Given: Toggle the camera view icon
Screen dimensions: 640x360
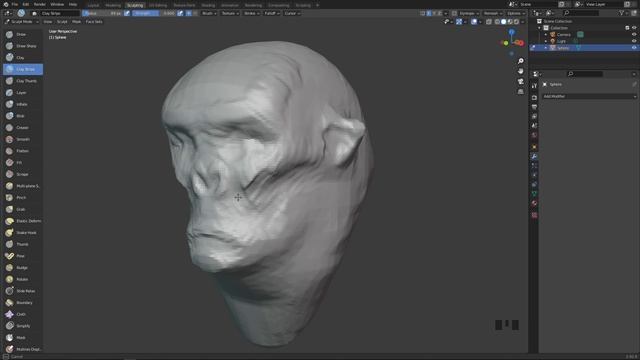Looking at the screenshot, I should pos(520,82).
